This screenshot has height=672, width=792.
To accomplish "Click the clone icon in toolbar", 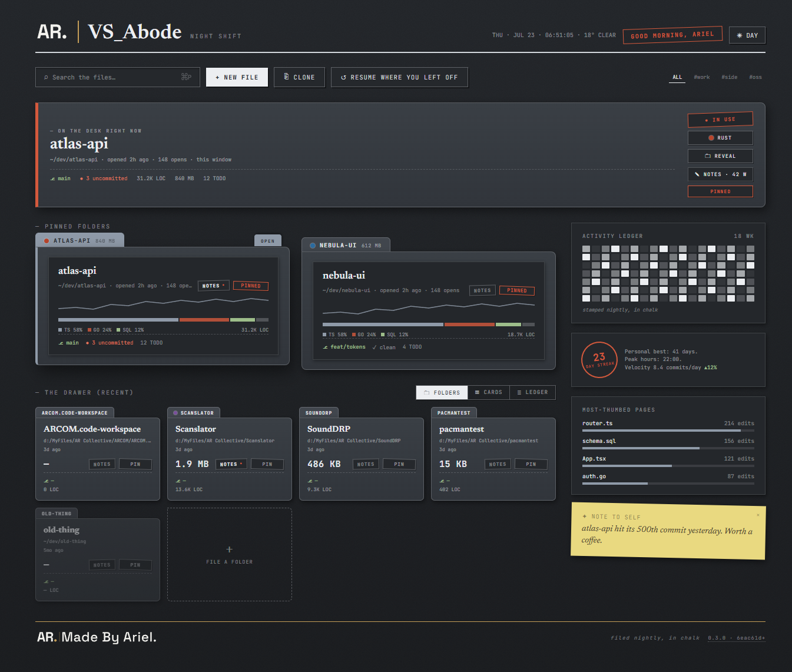I will coord(286,77).
